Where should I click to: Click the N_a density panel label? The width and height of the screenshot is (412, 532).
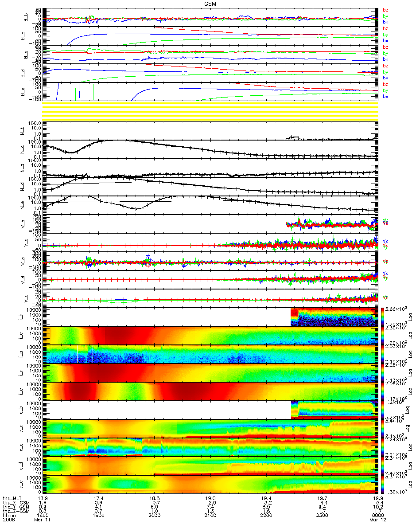[x=23, y=168]
